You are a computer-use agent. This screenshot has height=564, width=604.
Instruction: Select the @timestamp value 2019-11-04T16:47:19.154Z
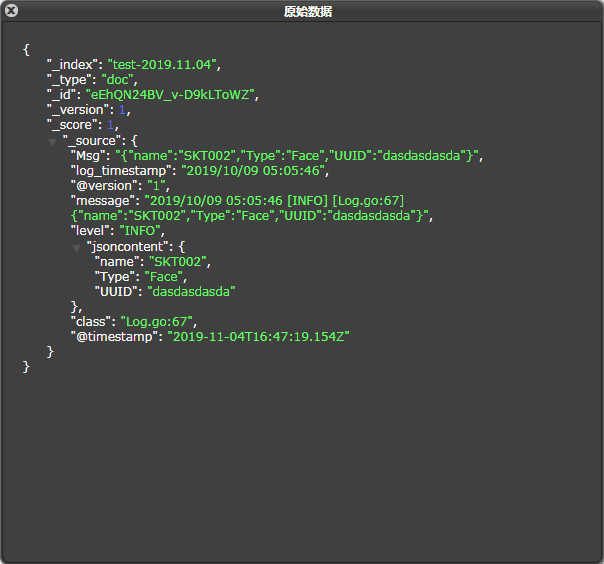pos(258,337)
